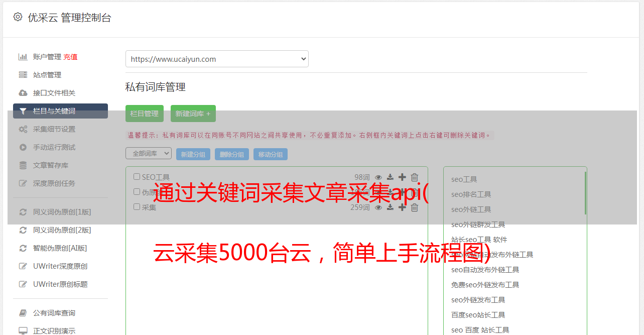Delete the SEO工具 library with trash icon
The height and width of the screenshot is (335, 644).
point(415,177)
